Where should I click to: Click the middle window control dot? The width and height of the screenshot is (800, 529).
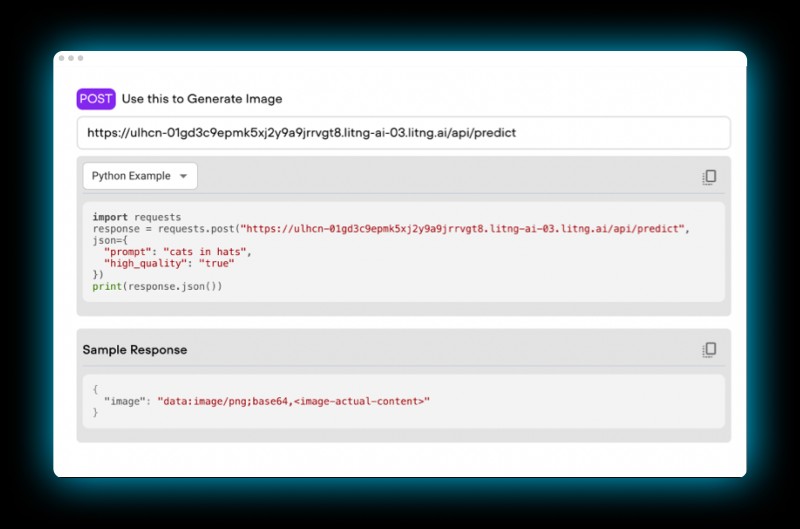pyautogui.click(x=70, y=58)
